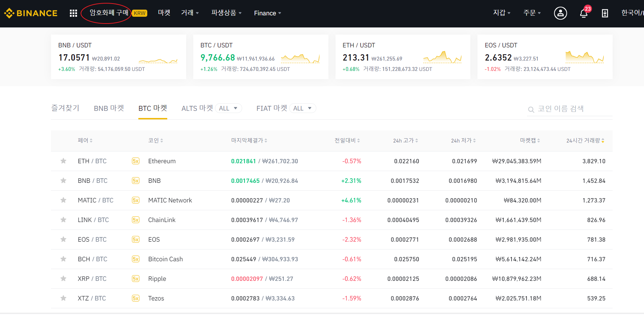Click the 5x margin badge for XTZ / BTC
This screenshot has height=319, width=644.
coord(136,298)
